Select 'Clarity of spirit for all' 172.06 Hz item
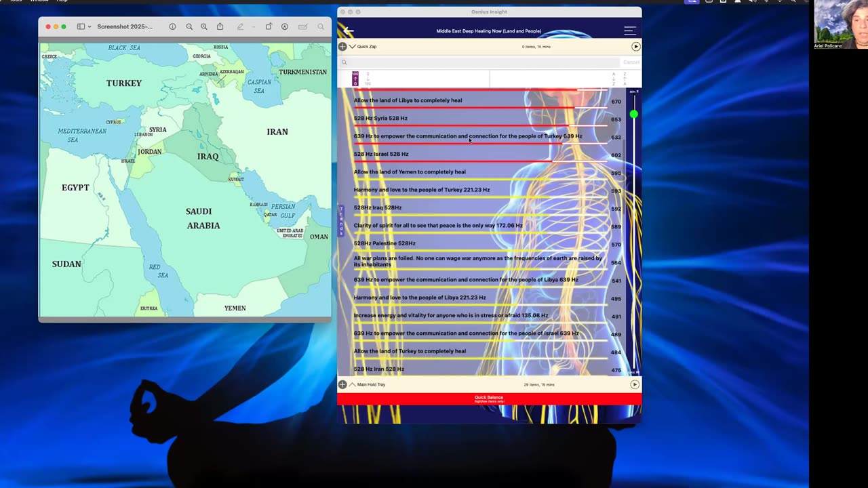This screenshot has width=868, height=488. coord(438,226)
